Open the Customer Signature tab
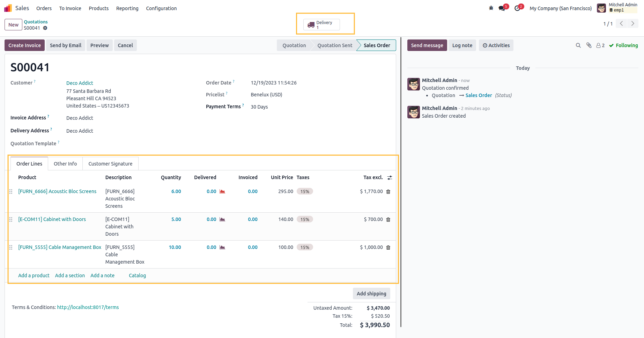 (110, 164)
